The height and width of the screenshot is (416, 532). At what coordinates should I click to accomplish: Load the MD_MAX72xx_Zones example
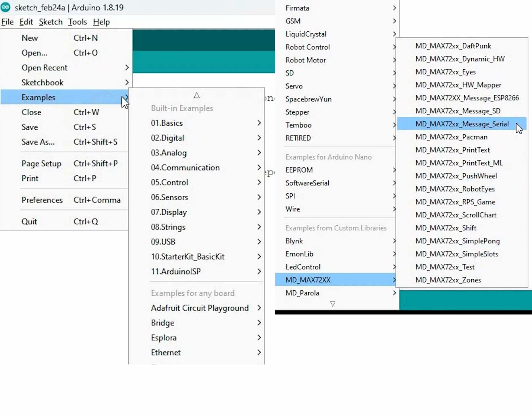point(462,280)
